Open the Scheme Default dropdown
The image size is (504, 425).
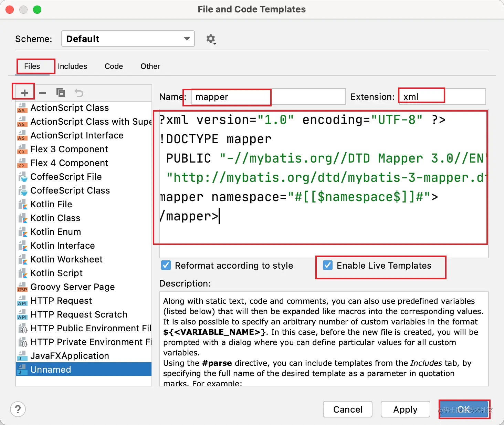128,39
